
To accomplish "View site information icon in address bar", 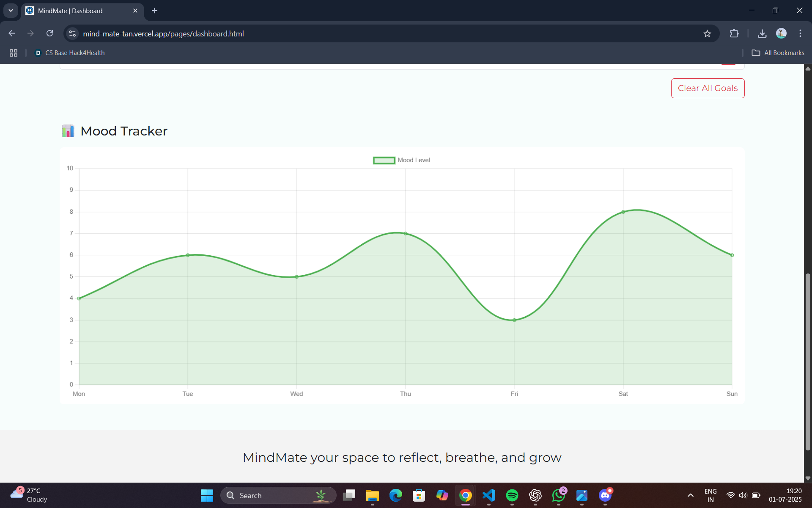I will click(x=73, y=34).
